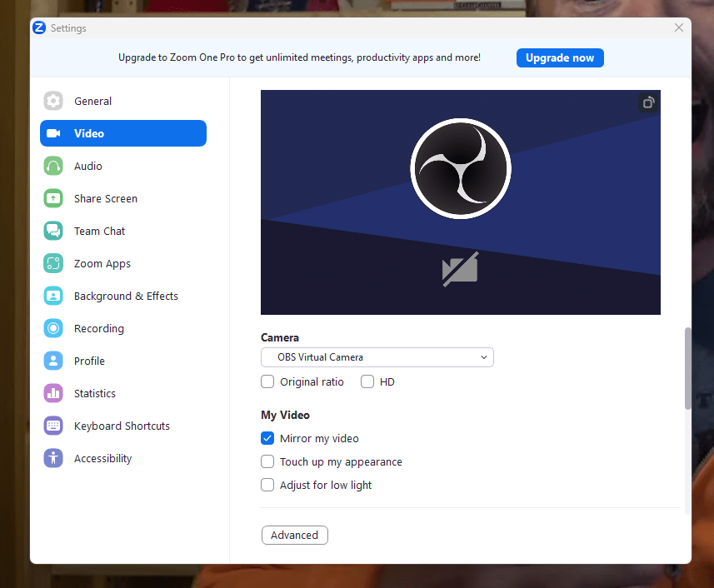Open Zoom Apps settings tab

pyautogui.click(x=123, y=263)
